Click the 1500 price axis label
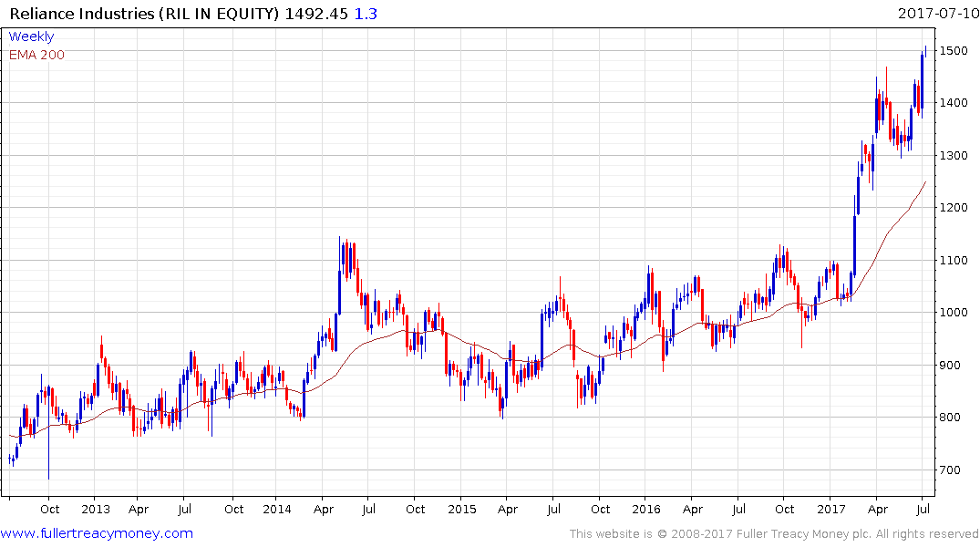 point(954,51)
